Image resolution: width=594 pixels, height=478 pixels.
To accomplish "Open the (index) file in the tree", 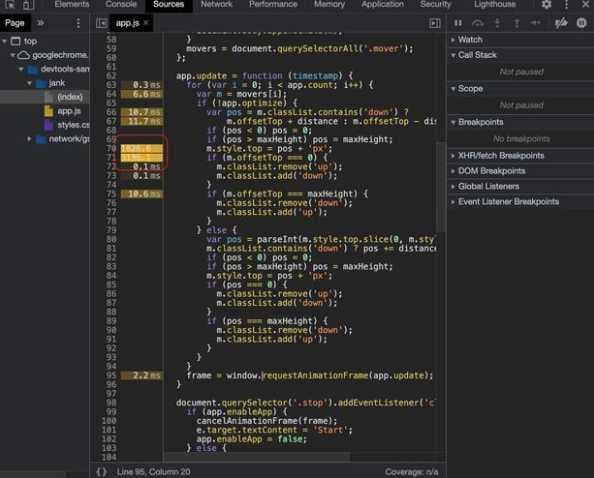I will pos(70,97).
